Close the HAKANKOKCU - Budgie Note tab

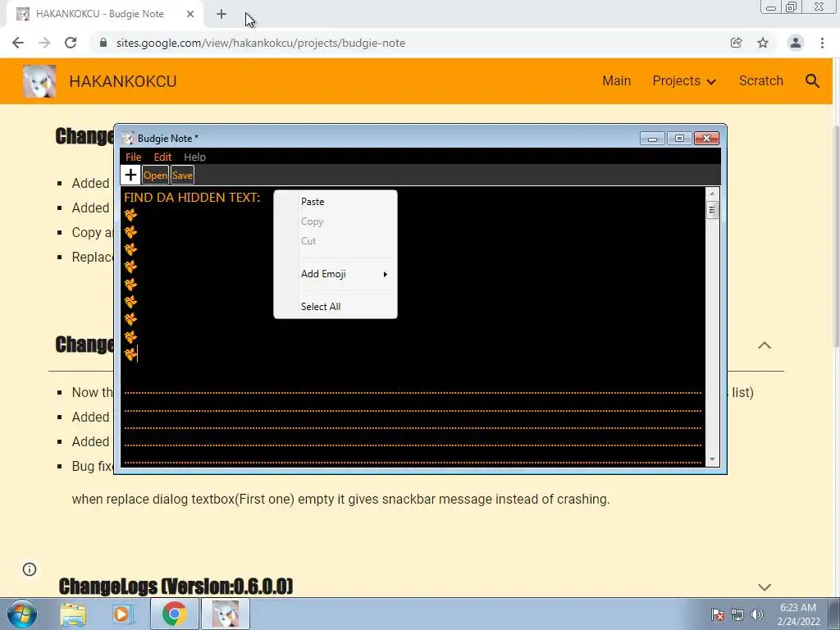pos(190,15)
